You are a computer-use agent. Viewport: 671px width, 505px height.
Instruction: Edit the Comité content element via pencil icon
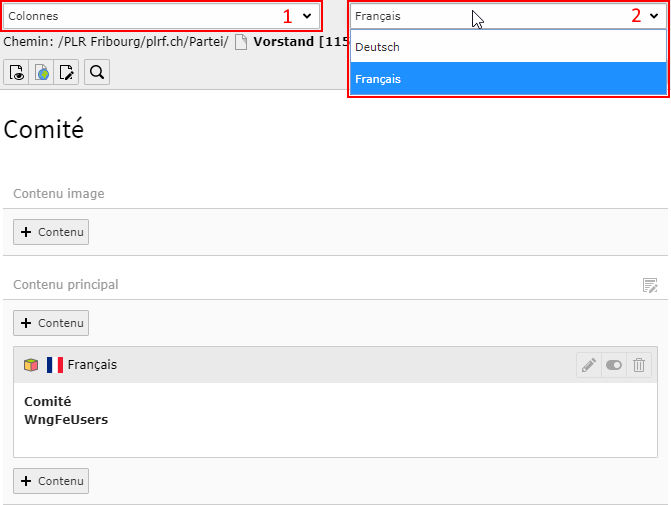[x=589, y=365]
